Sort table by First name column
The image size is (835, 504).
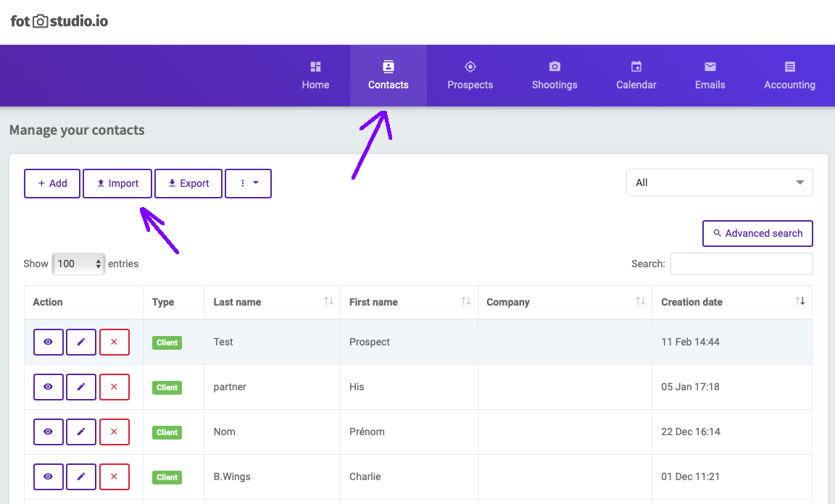(x=409, y=302)
